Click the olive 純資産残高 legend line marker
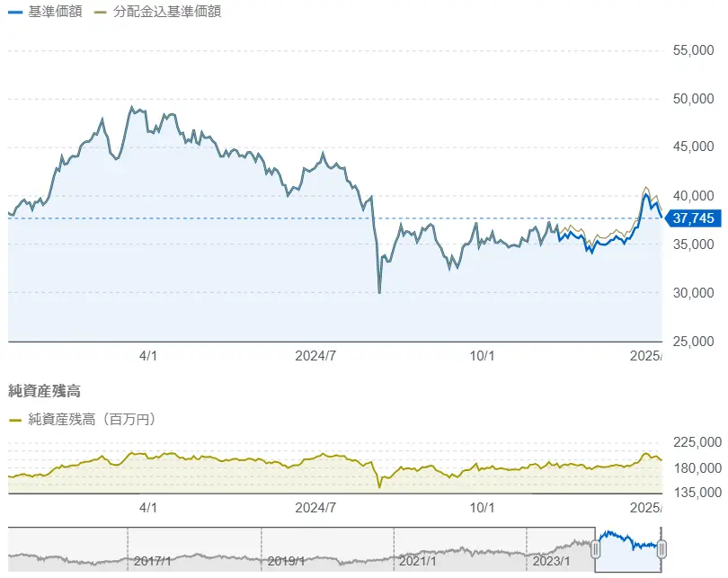The image size is (728, 578). [x=15, y=420]
